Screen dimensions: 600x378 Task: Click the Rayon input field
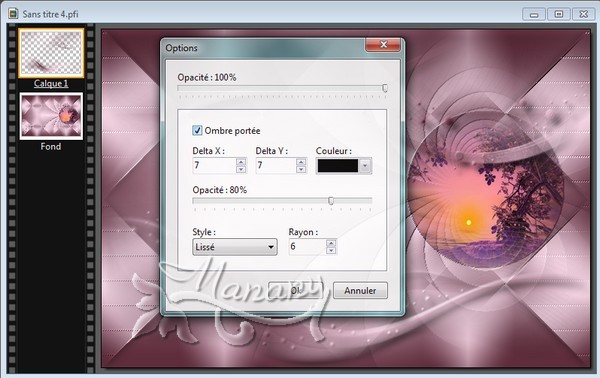[x=308, y=246]
